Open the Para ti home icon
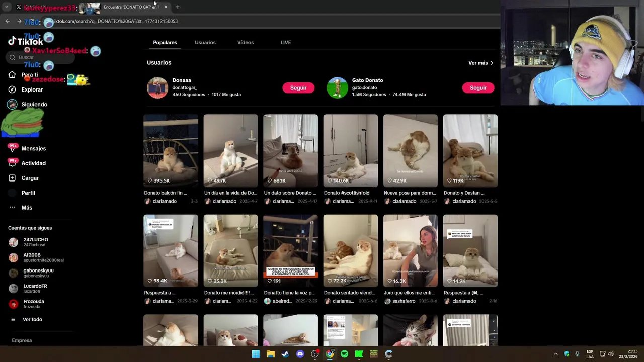Image resolution: width=644 pixels, height=362 pixels. pos(12,75)
